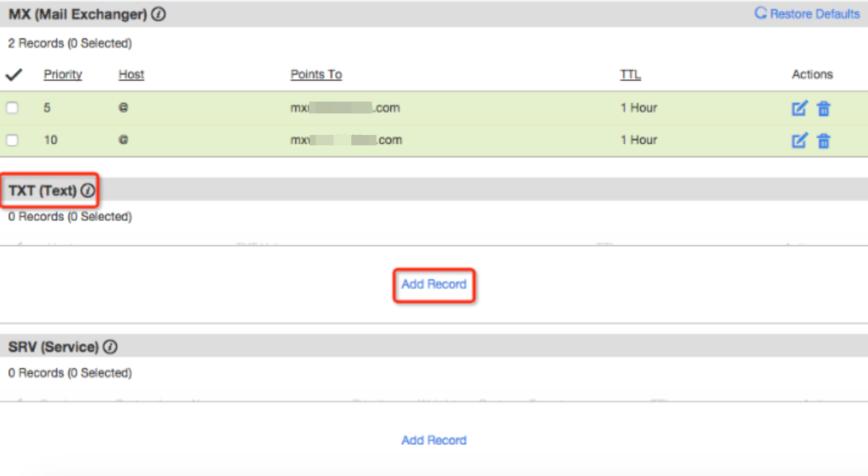The image size is (868, 476).
Task: Sort MX records by TTL column
Action: [630, 75]
